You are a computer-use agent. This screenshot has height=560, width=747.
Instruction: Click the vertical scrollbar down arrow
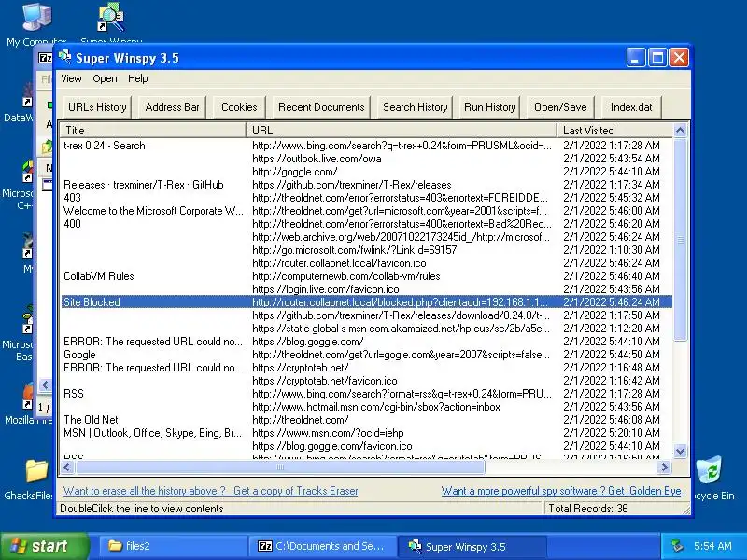tap(681, 451)
